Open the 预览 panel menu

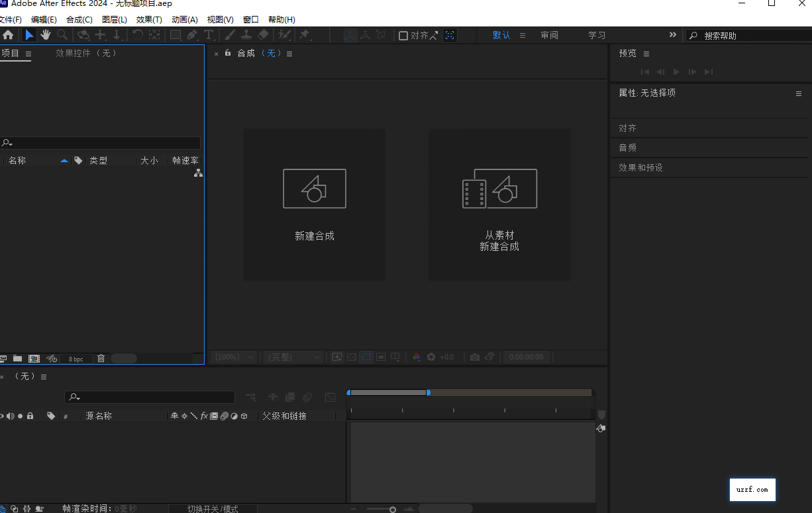tap(646, 54)
